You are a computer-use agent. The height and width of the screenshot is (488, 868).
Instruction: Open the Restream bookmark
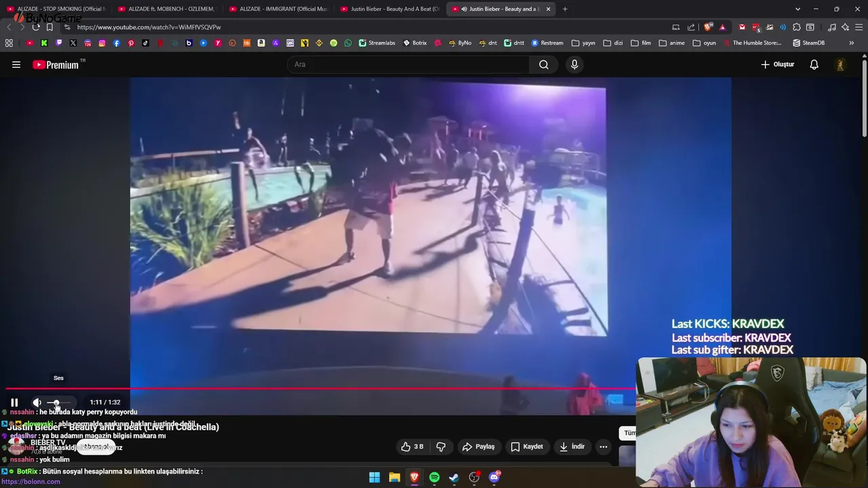click(x=547, y=43)
